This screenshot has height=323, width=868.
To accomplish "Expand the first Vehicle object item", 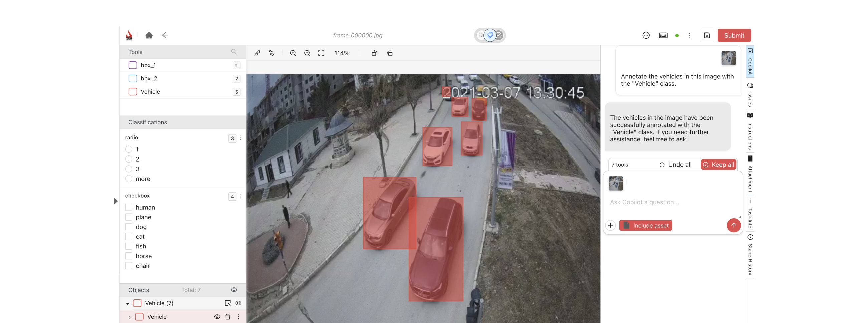I will 130,317.
